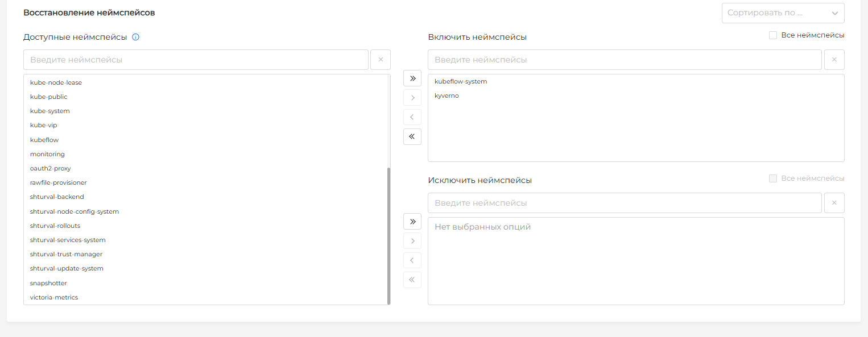The image size is (868, 337).
Task: Click the info icon beside Доступные неймспейсы
Action: [x=135, y=38]
